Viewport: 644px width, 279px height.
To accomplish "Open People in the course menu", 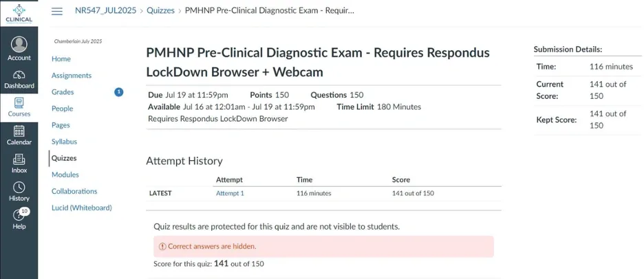I will 63,109.
